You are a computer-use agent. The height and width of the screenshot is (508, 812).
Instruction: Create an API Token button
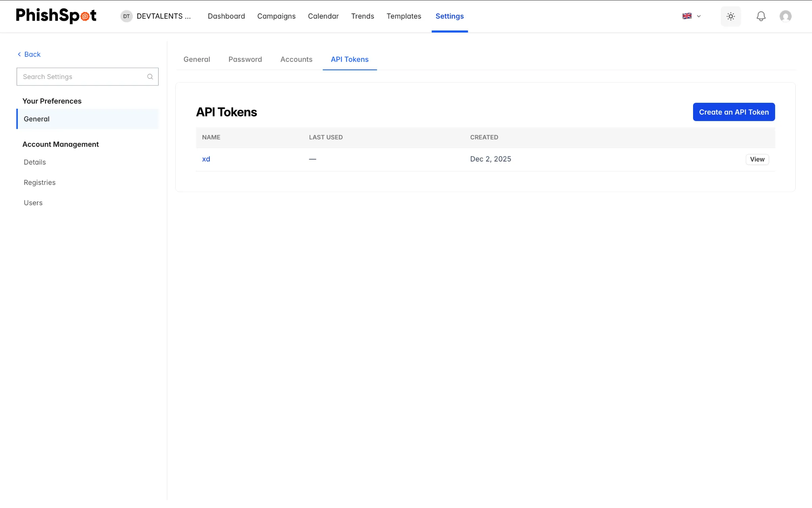[x=734, y=112]
